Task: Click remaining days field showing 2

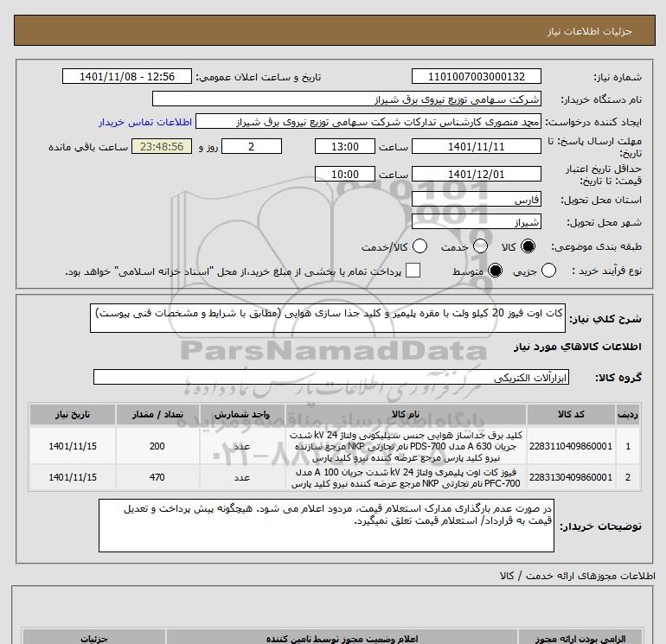Action: 252,146
